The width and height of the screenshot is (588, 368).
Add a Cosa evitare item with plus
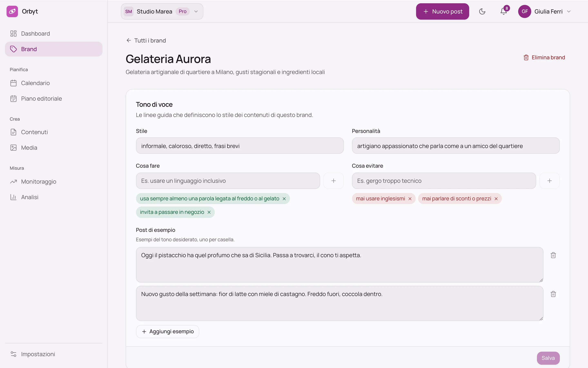pos(549,181)
